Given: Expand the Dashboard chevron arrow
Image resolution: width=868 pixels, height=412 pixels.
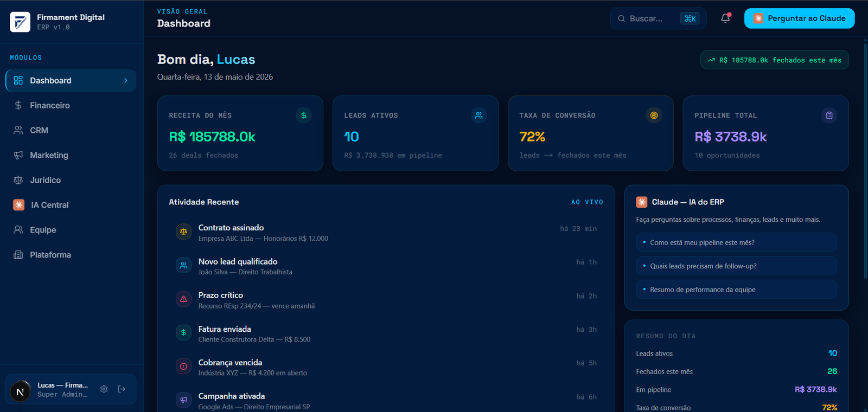Looking at the screenshot, I should pyautogui.click(x=126, y=81).
